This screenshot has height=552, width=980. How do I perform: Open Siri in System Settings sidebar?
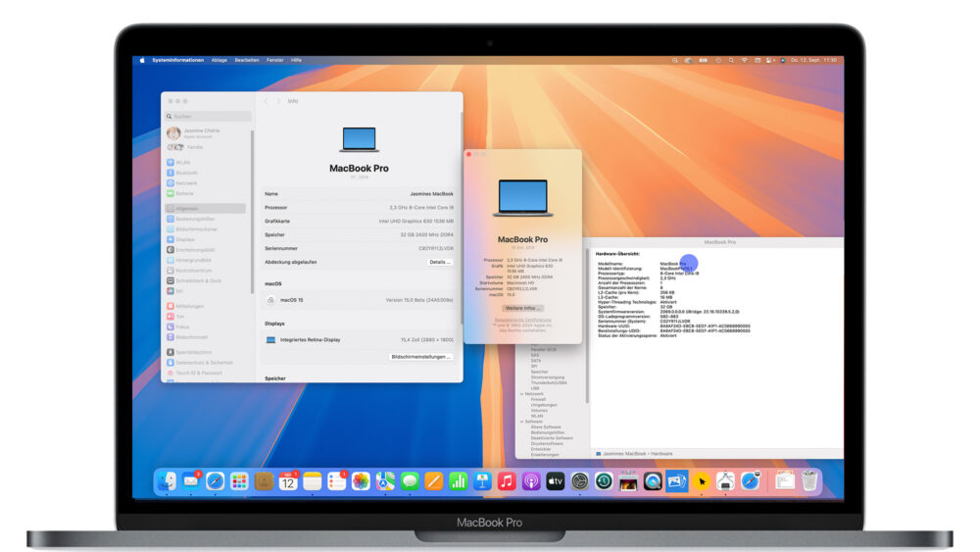coord(175,290)
